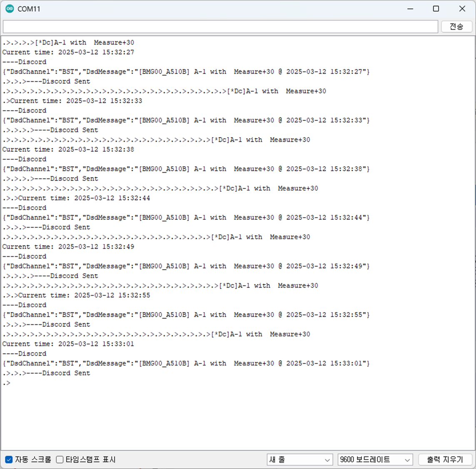Click text 'Current time: 2025-03-12 15:32:44'
476x469 pixels.
tap(84, 198)
